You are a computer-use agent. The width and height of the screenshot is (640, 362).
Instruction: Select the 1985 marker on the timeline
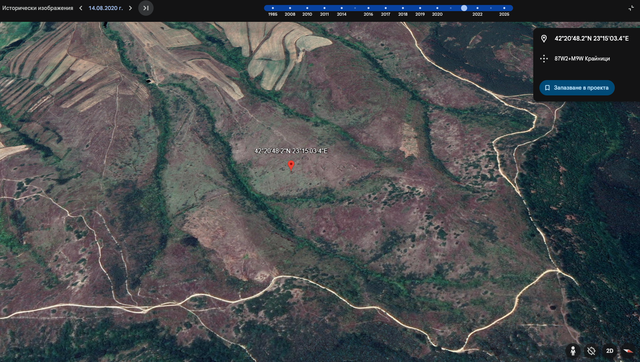coord(273,8)
